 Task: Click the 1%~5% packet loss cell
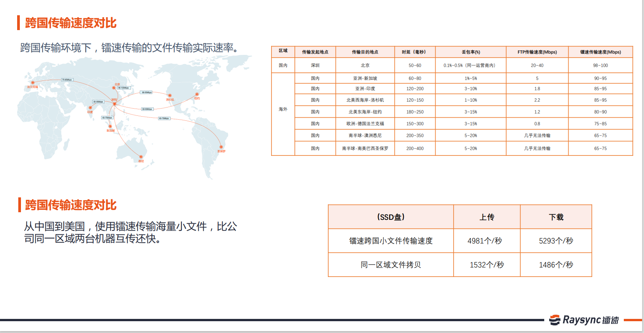click(471, 78)
